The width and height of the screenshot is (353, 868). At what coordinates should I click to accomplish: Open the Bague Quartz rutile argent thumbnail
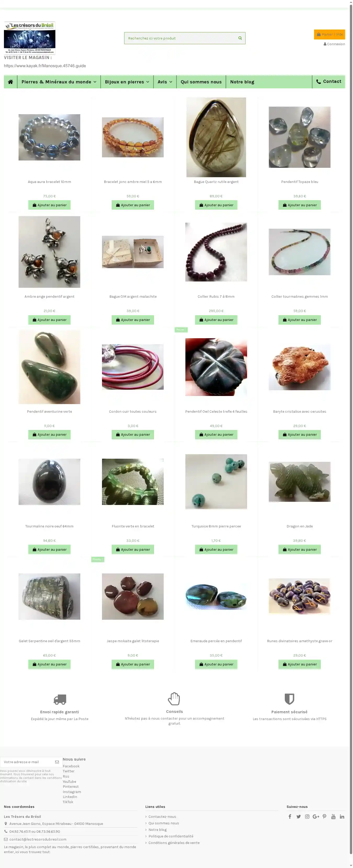coord(216,137)
